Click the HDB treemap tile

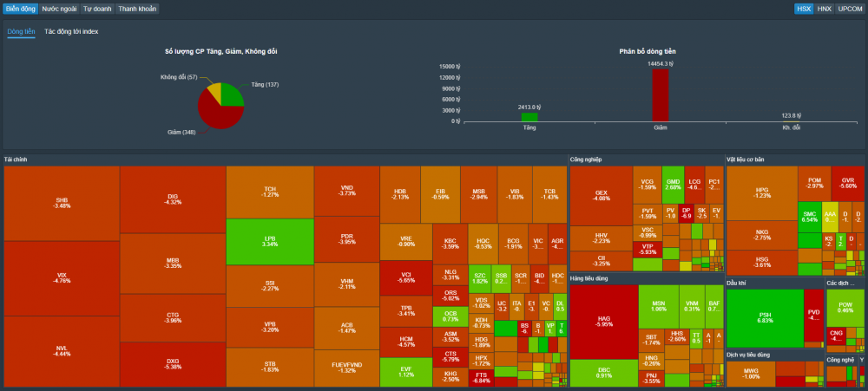tap(400, 194)
